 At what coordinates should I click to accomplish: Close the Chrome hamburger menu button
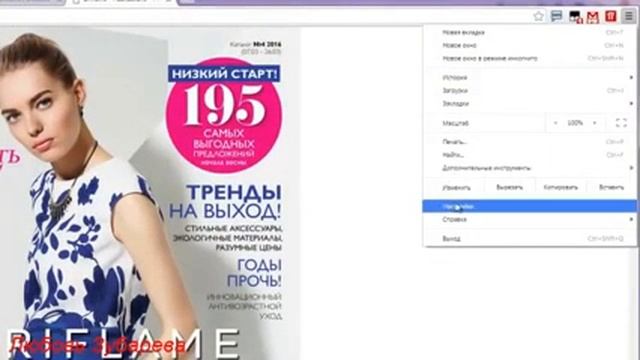pyautogui.click(x=629, y=16)
